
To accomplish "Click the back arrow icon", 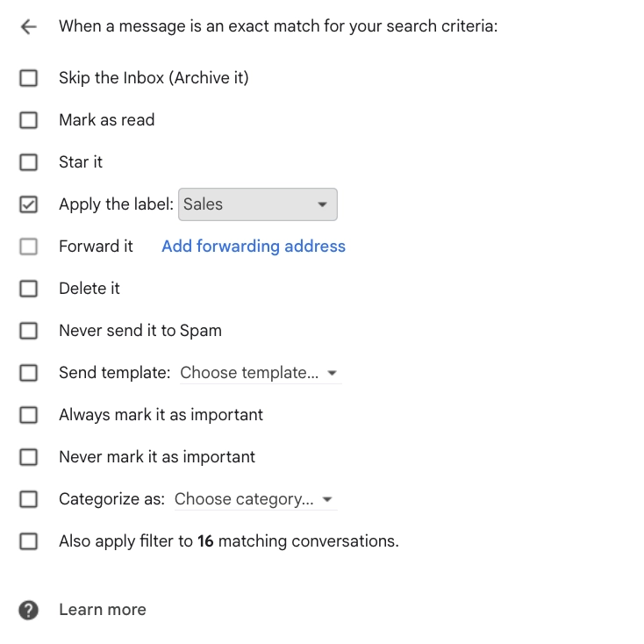I will pos(29,26).
